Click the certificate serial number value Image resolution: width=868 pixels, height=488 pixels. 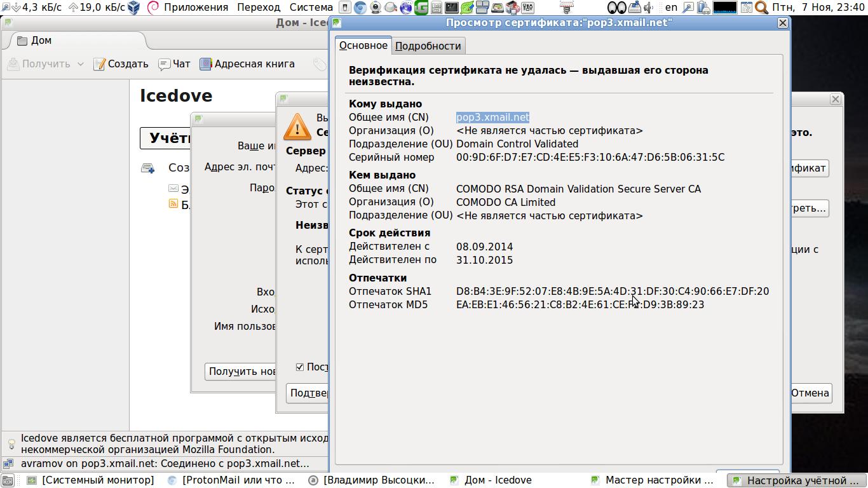(x=590, y=157)
